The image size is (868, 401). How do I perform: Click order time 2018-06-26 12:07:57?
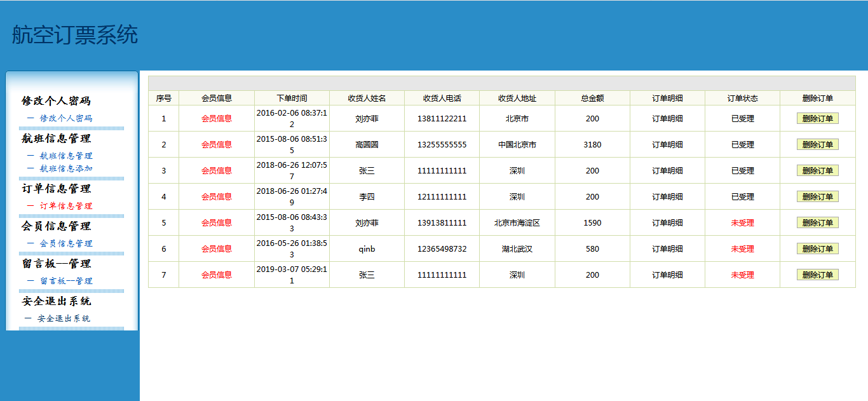pos(292,171)
